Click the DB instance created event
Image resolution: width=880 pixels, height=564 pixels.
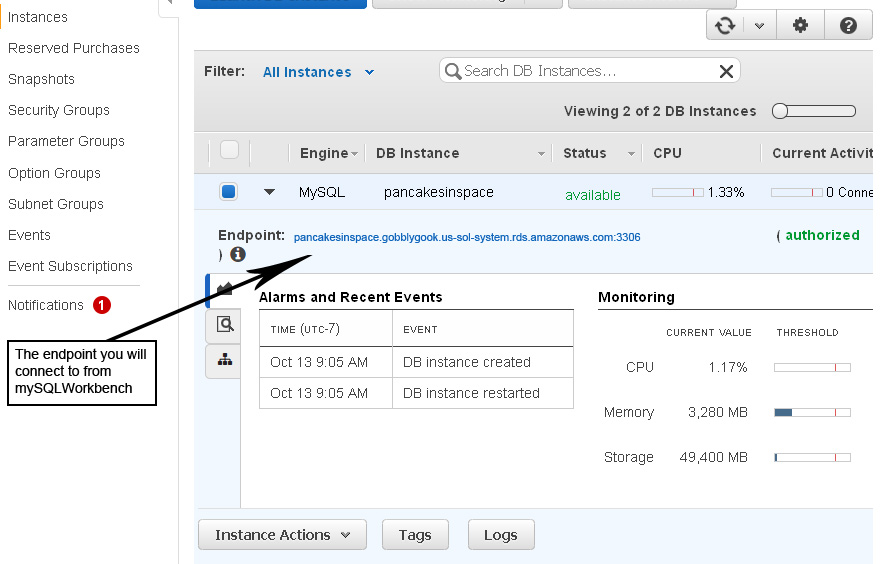tap(466, 362)
